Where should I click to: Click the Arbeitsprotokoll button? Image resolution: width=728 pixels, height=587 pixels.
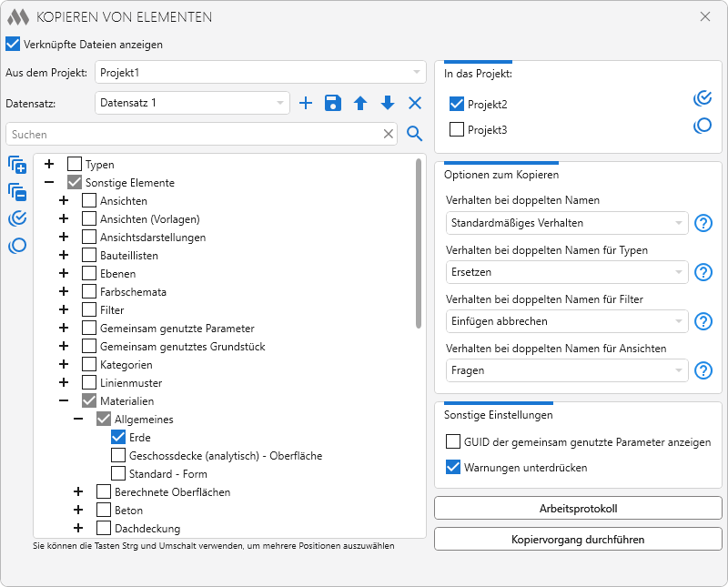click(x=578, y=508)
